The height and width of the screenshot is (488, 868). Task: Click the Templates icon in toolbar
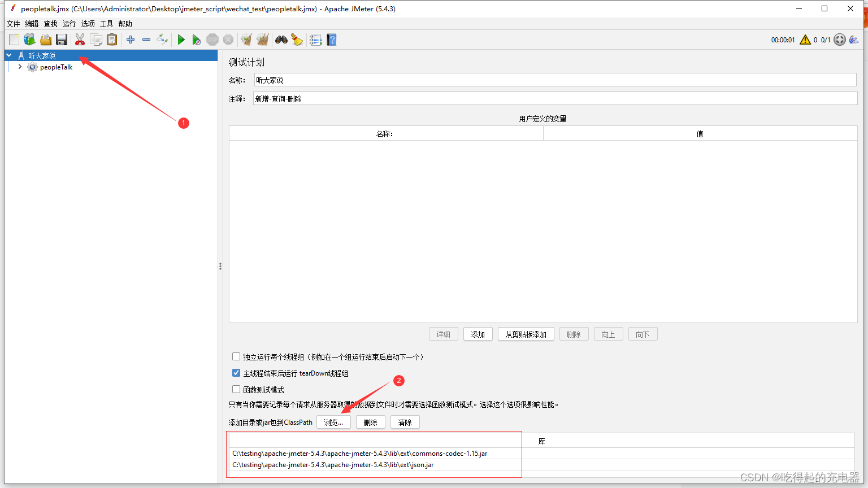click(29, 40)
